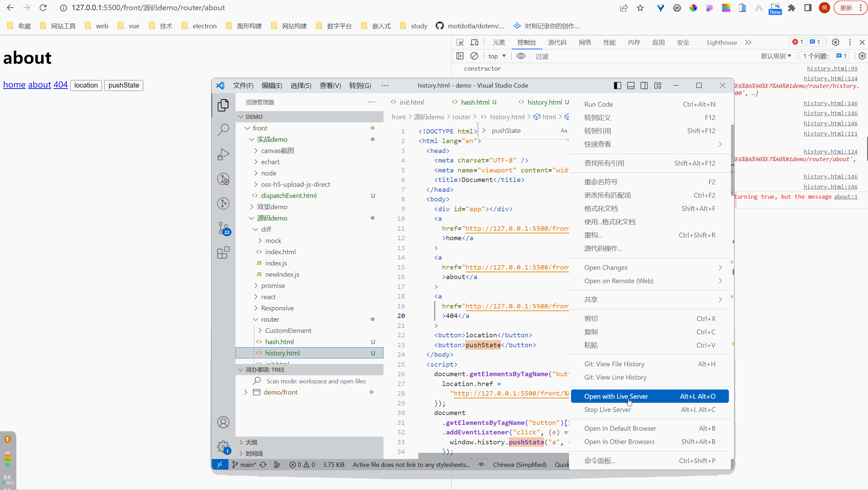Switch to the hash.html editor tab

pos(475,102)
